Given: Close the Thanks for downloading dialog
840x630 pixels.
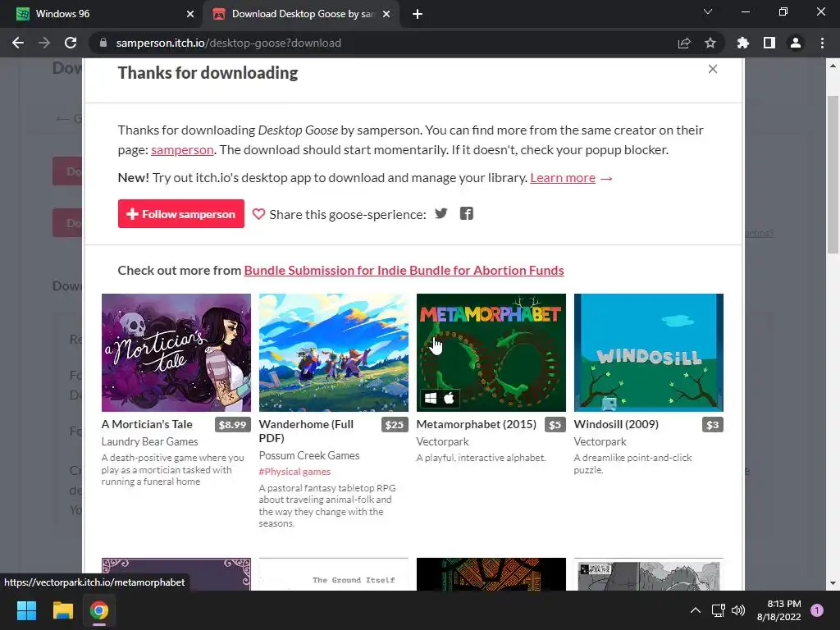Looking at the screenshot, I should [713, 69].
